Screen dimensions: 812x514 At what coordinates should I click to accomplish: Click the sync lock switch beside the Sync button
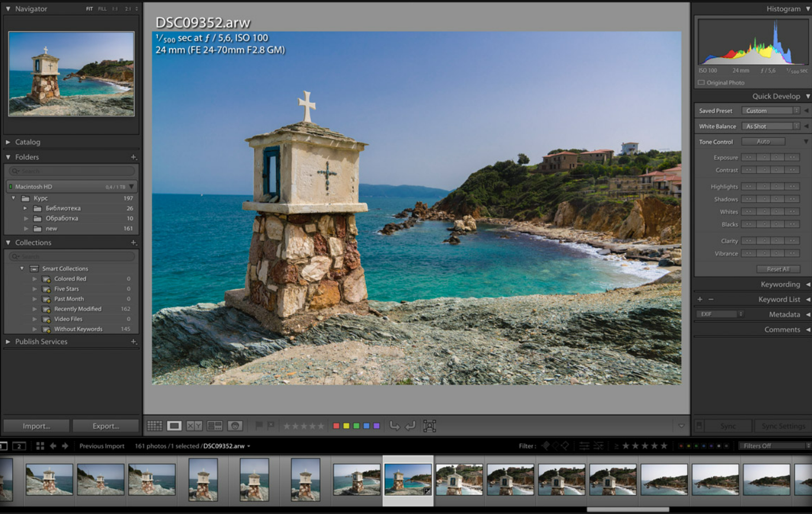(699, 426)
